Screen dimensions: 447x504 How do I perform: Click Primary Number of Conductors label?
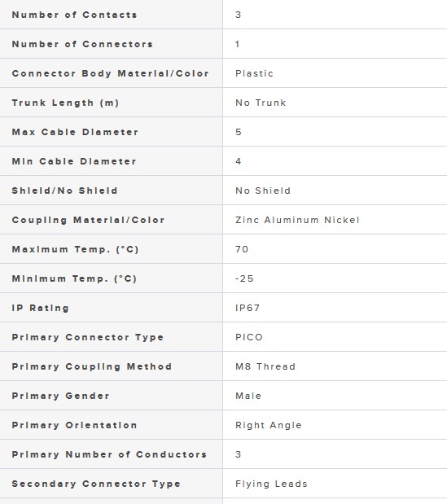coord(109,454)
